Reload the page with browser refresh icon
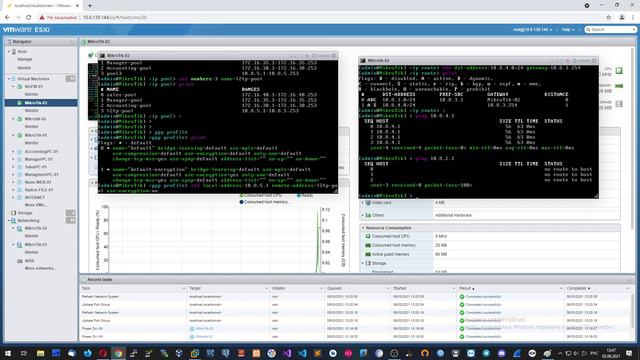 point(29,18)
